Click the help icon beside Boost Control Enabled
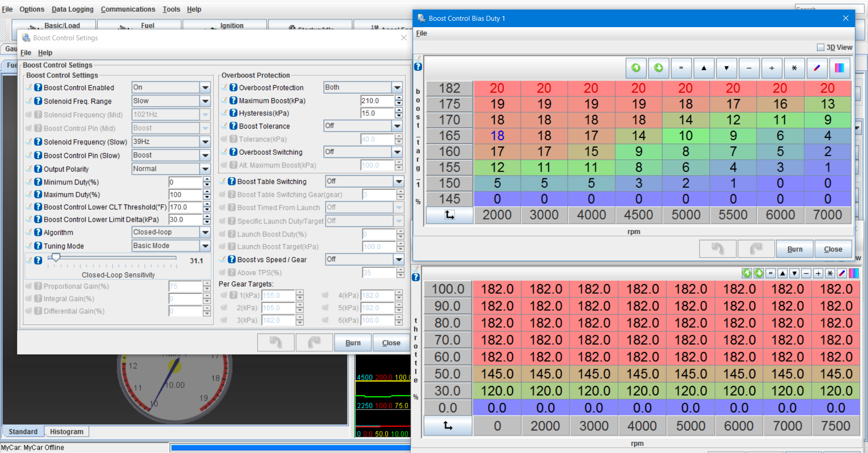This screenshot has width=868, height=453. pos(38,88)
